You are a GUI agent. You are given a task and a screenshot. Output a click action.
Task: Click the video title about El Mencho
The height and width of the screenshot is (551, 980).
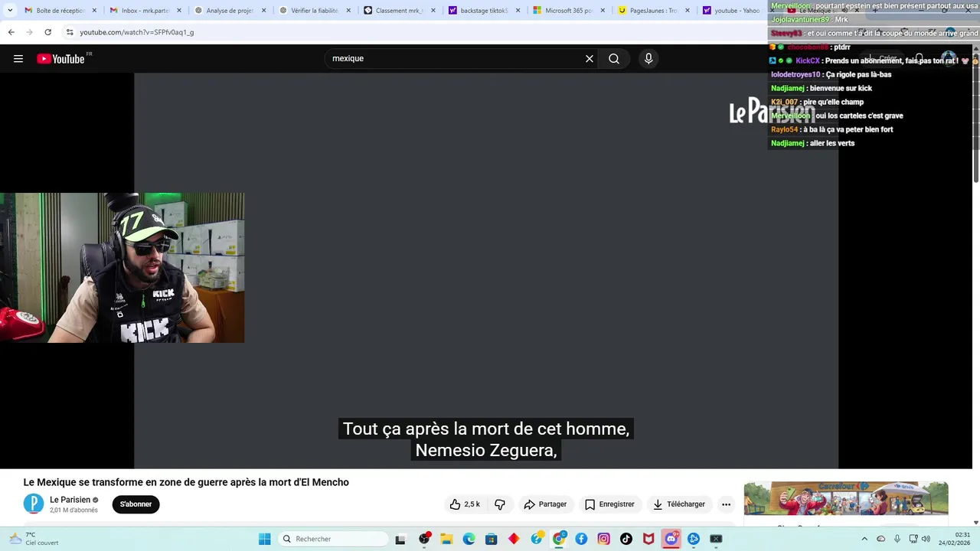click(x=186, y=482)
